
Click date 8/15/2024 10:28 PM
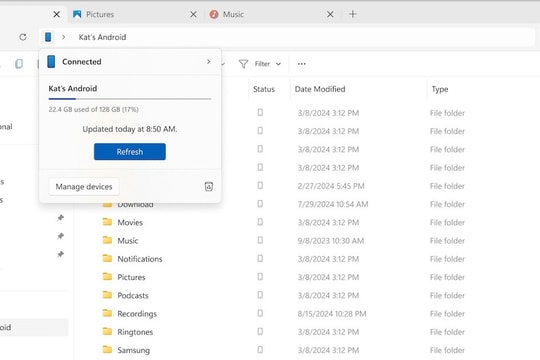click(x=332, y=314)
